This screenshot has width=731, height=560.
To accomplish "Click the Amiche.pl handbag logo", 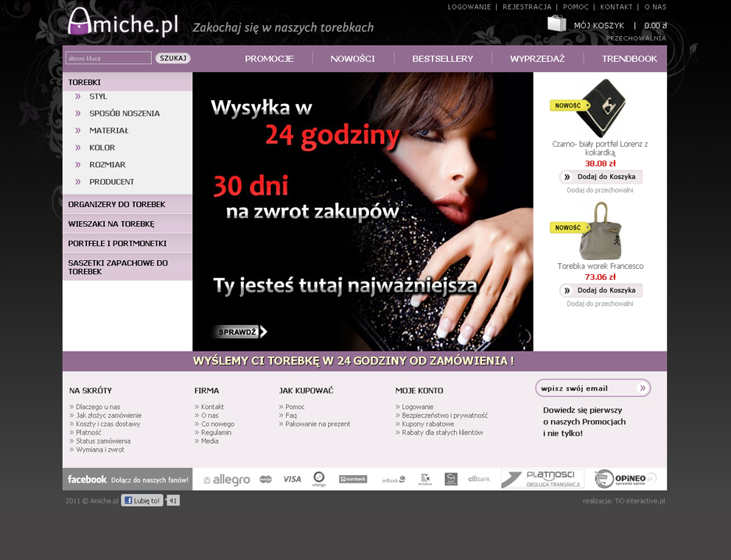I will coord(122,22).
